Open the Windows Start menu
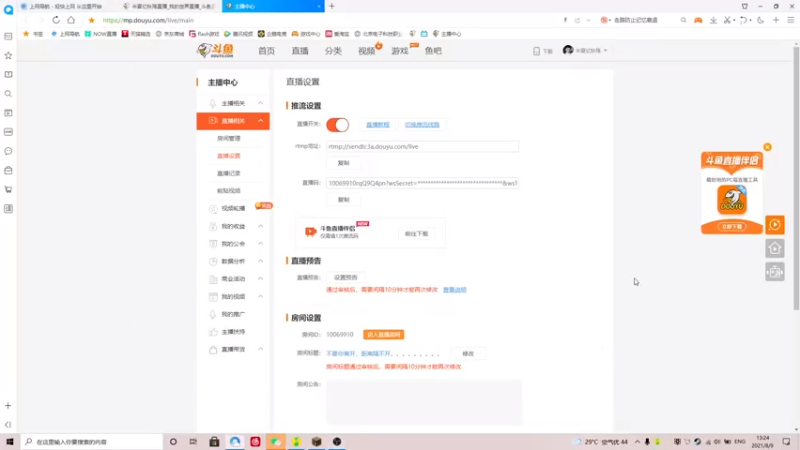 9,442
